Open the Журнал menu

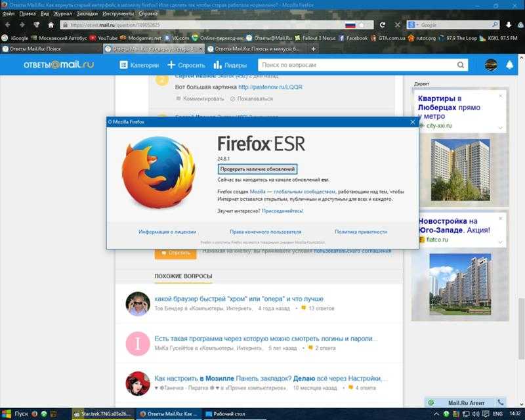(62, 14)
